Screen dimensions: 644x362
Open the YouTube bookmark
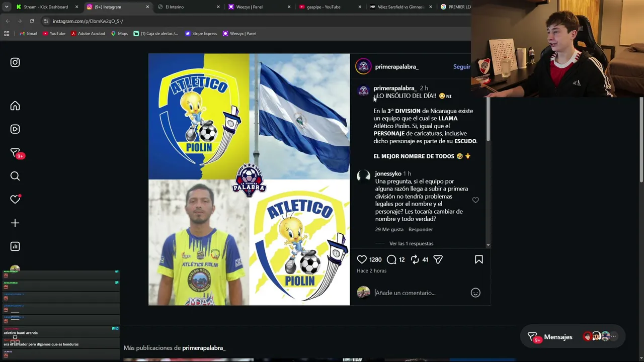[54, 34]
